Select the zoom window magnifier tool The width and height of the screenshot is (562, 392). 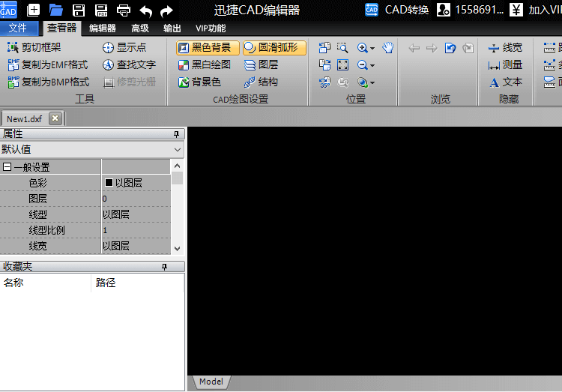pyautogui.click(x=342, y=48)
